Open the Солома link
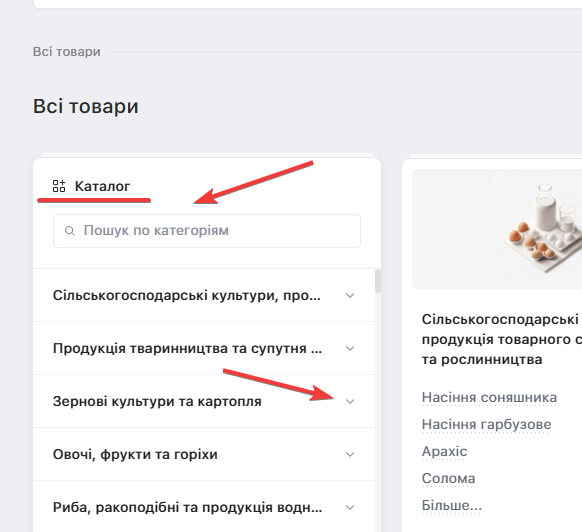 [x=448, y=479]
